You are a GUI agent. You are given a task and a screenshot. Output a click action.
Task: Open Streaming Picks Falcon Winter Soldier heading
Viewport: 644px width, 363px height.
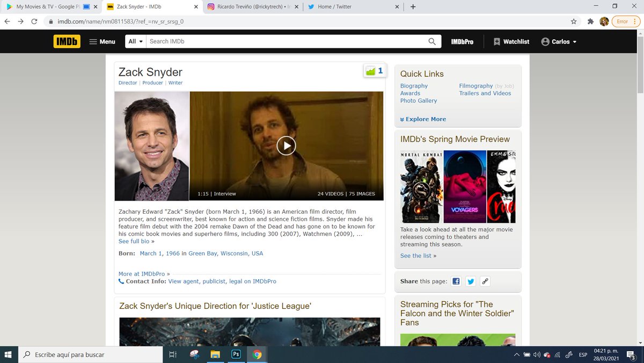[457, 313]
